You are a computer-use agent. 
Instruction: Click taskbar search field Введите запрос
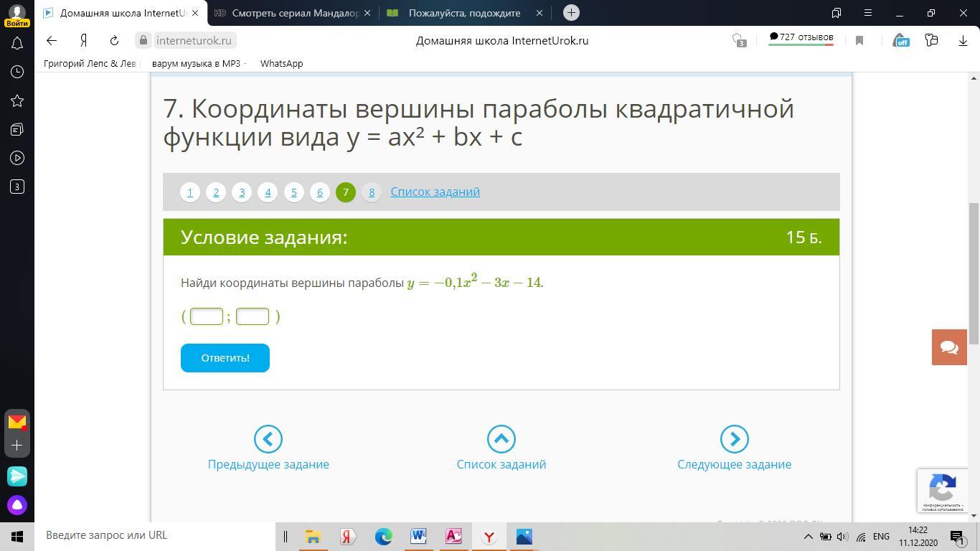pyautogui.click(x=155, y=536)
